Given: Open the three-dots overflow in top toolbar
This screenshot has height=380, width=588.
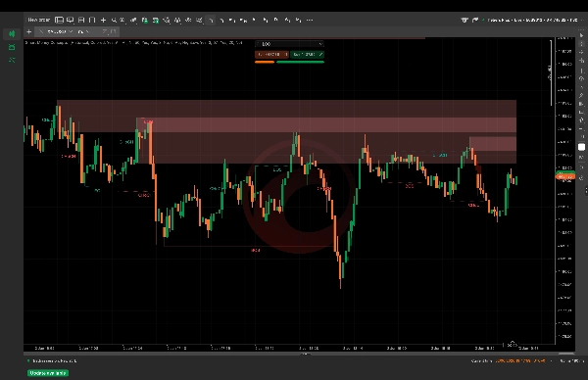Looking at the screenshot, I should click(x=310, y=21).
